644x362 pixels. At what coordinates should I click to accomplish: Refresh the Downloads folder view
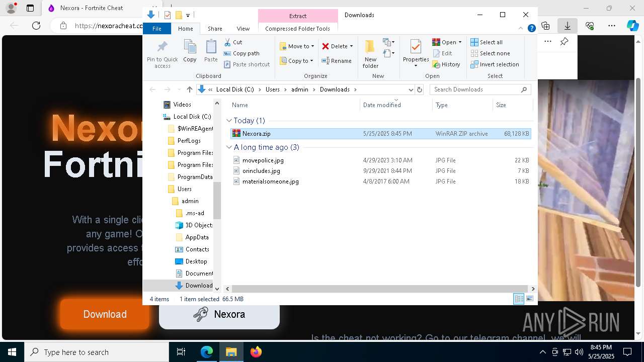point(420,89)
